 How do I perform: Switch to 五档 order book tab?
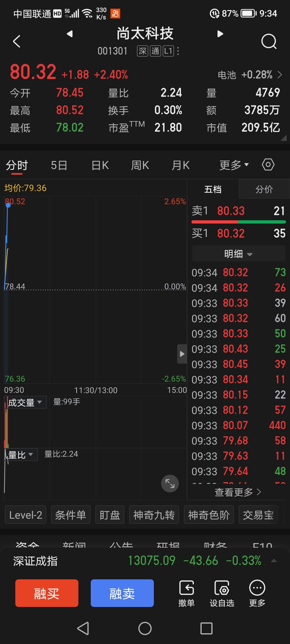pos(213,189)
